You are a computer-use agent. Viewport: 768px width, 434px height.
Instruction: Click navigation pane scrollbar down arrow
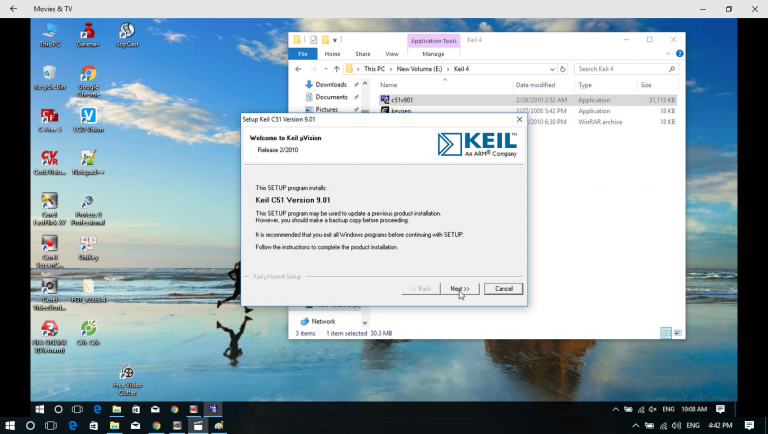365,323
